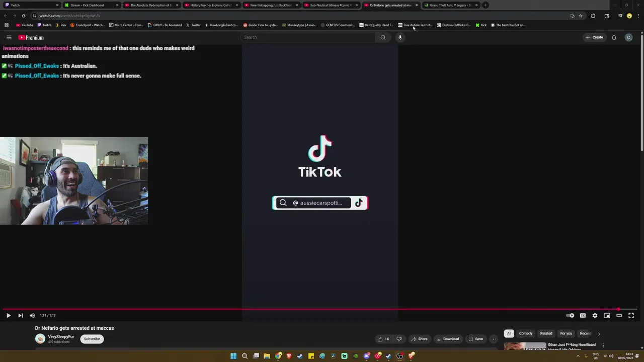Open the VerySleepyFur channel name link
The width and height of the screenshot is (644, 362).
61,337
